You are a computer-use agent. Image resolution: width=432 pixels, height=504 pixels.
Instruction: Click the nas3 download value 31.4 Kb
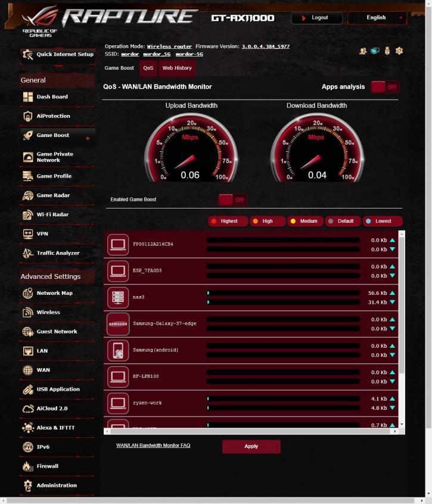coord(377,303)
